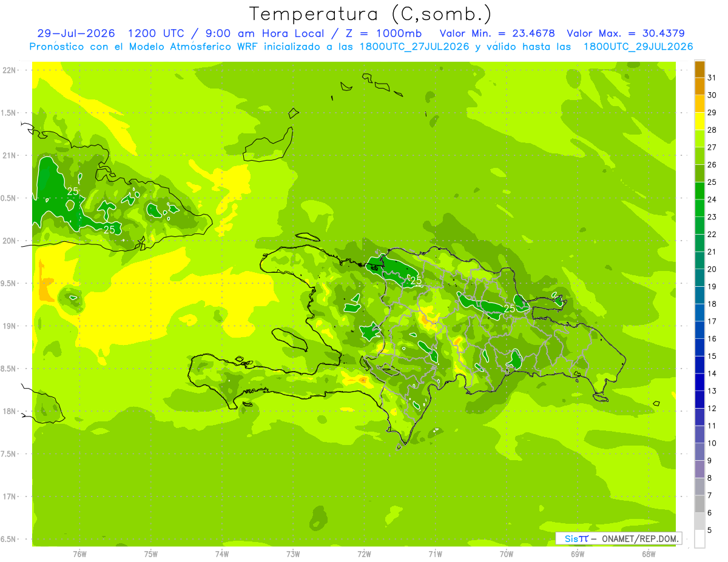Image resolution: width=728 pixels, height=562 pixels.
Task: Click legend value "31"
Action: pos(712,78)
